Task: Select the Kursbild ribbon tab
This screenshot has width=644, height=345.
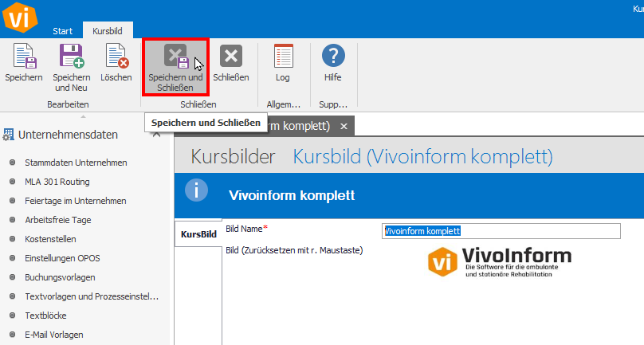Action: (108, 31)
